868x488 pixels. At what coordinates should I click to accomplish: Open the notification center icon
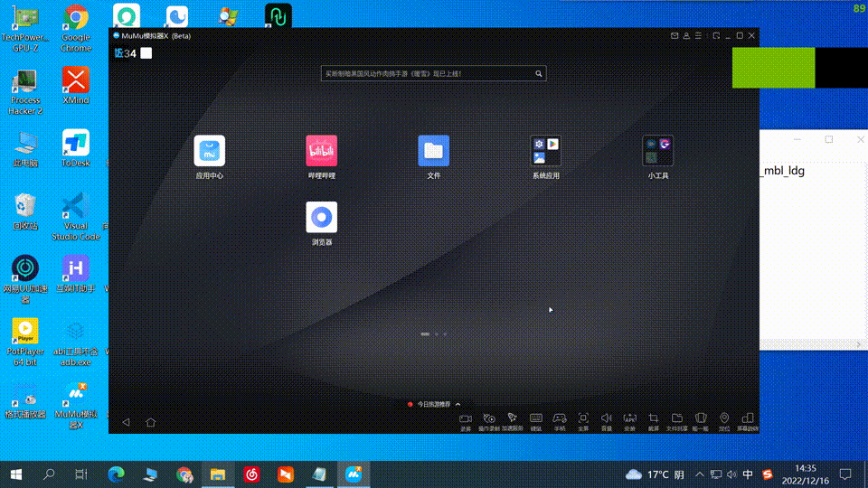(845, 474)
